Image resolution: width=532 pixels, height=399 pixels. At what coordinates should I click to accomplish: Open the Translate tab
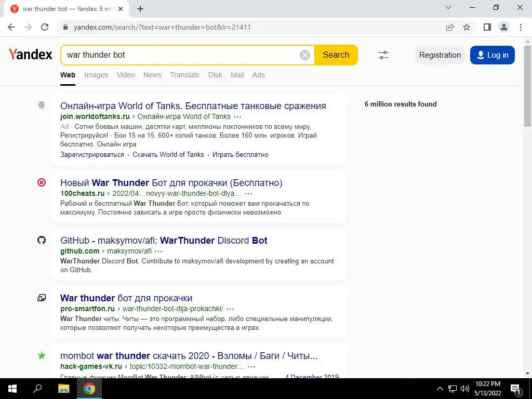coord(185,75)
